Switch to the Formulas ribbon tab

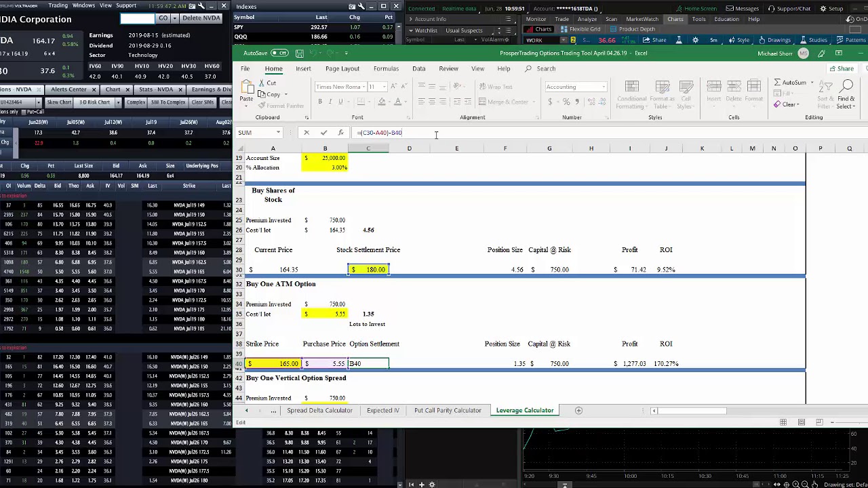click(x=386, y=68)
